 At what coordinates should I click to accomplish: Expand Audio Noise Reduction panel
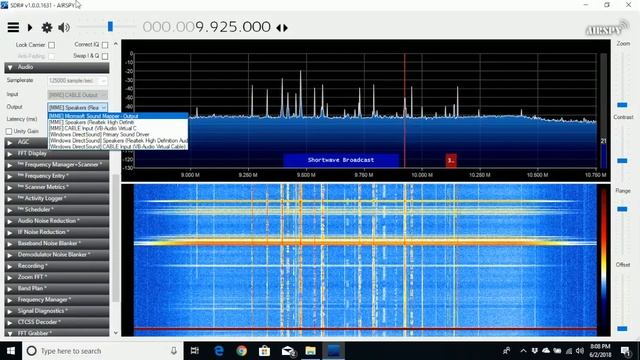pos(57,221)
